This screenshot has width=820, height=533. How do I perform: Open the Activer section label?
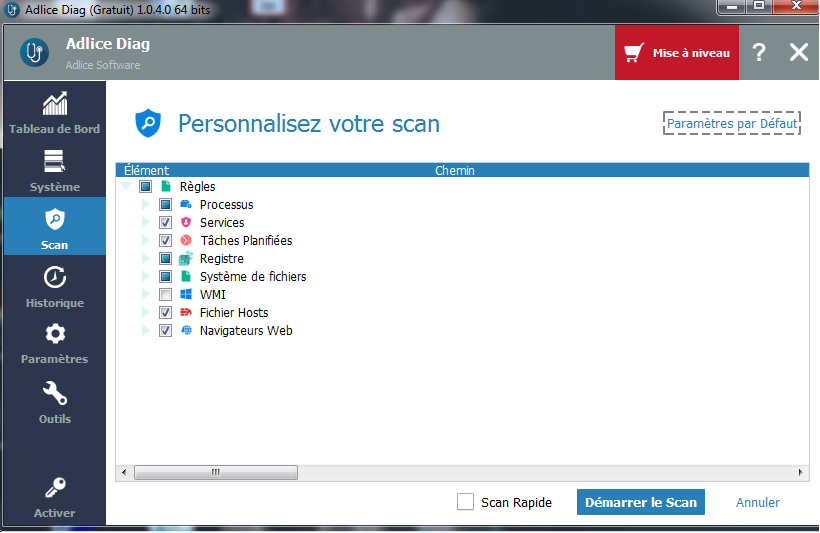pos(54,513)
